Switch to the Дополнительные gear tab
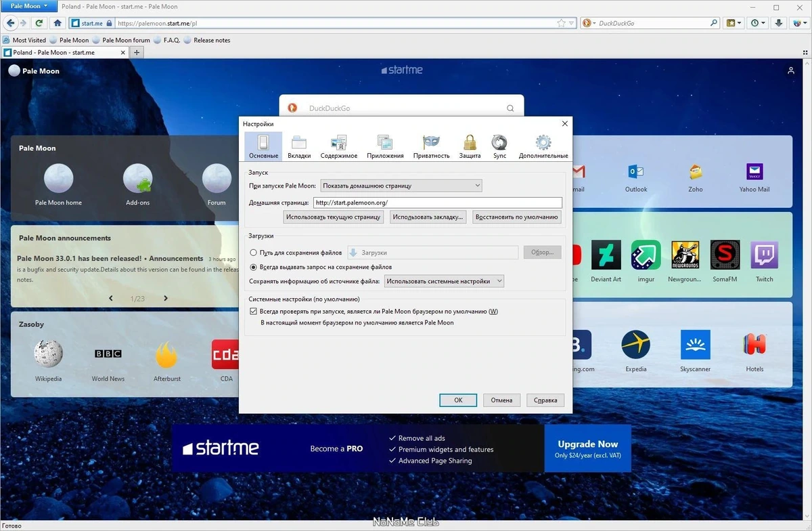The image size is (812, 531). coord(543,146)
